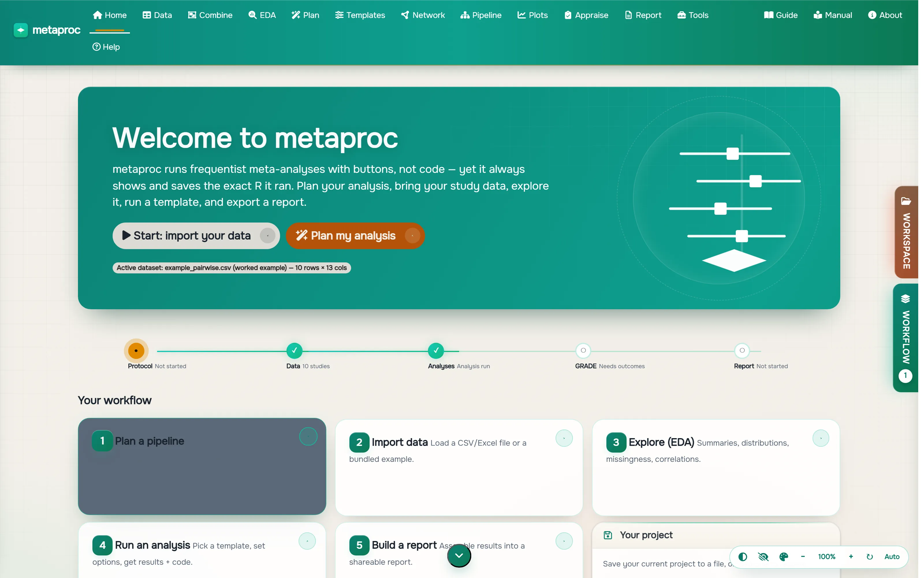Open the Data tab
This screenshot has height=578, width=924.
[x=157, y=15]
